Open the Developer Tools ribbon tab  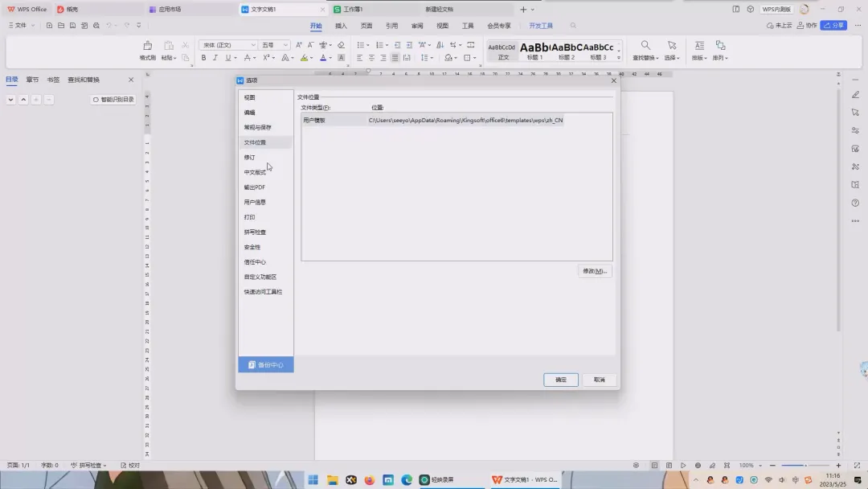point(541,26)
